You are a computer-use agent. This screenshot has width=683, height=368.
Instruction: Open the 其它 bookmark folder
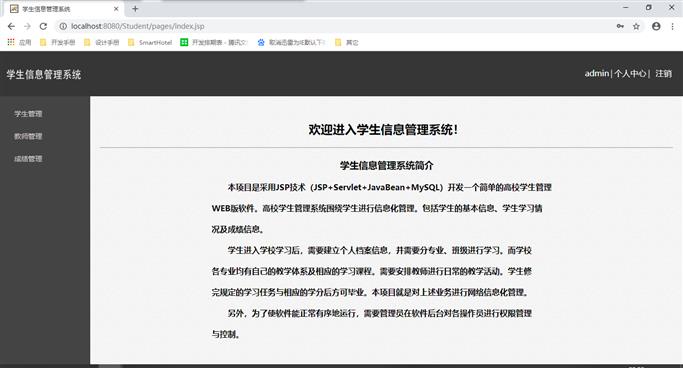click(347, 42)
